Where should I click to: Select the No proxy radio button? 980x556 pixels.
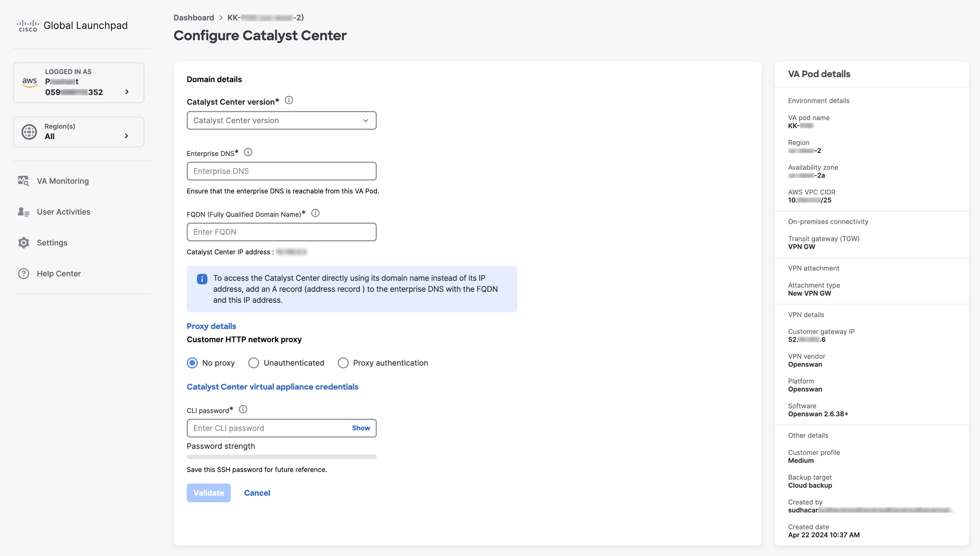192,363
